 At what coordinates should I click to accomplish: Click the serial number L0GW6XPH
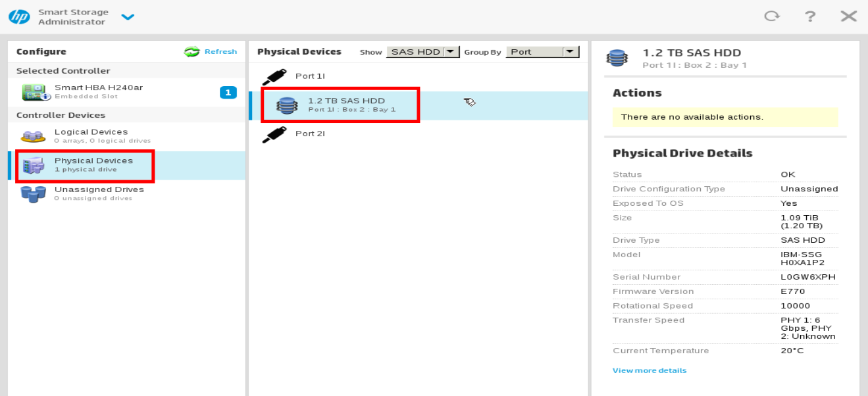(x=808, y=277)
